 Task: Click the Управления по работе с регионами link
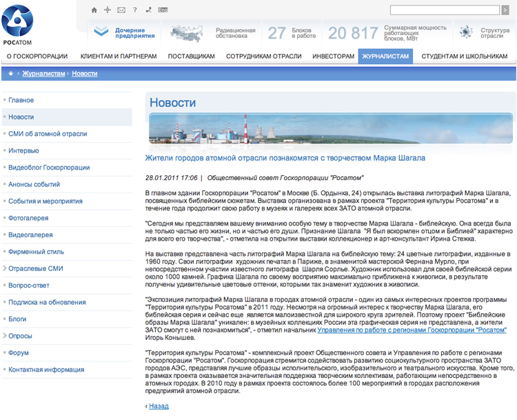[412, 330]
